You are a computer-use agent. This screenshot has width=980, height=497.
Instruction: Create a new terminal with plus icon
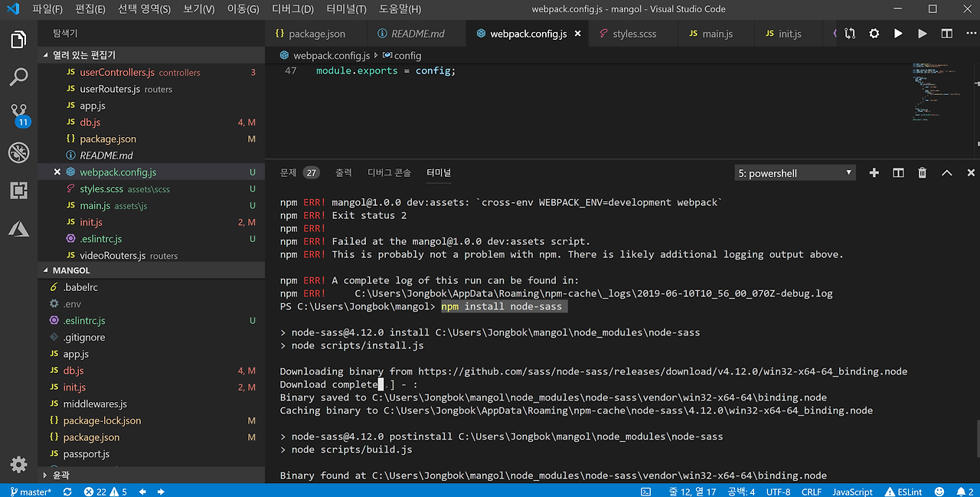(874, 173)
